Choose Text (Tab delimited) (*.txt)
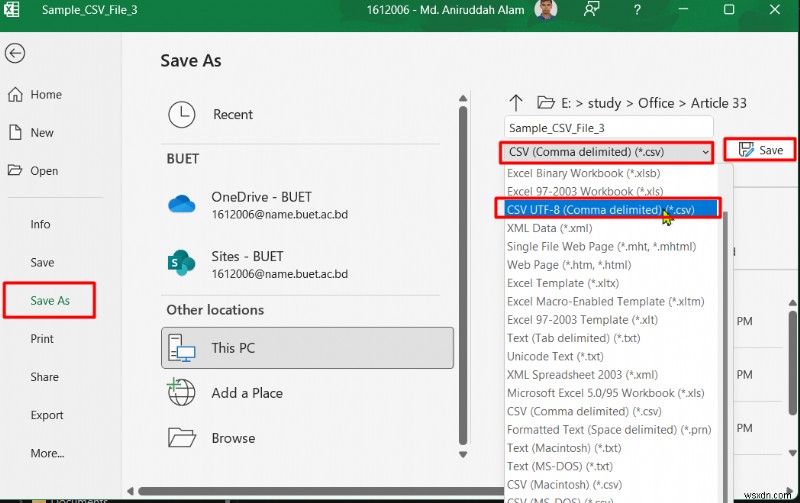This screenshot has height=503, width=800. 573,338
